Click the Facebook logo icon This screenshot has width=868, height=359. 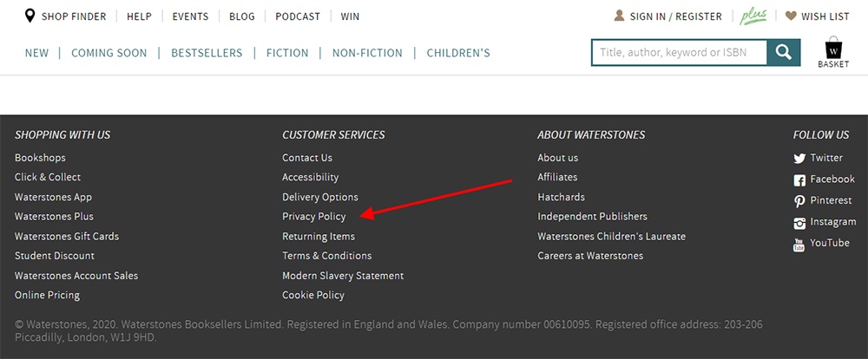click(x=799, y=180)
